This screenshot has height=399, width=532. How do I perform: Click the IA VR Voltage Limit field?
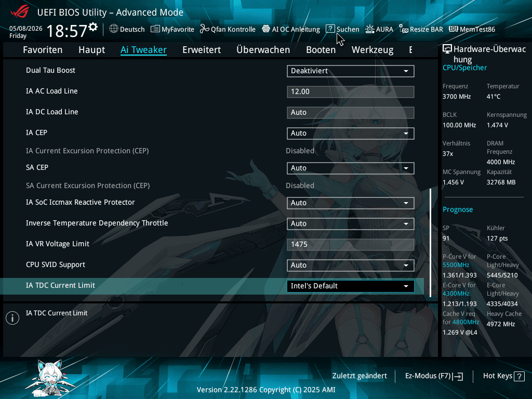351,245
